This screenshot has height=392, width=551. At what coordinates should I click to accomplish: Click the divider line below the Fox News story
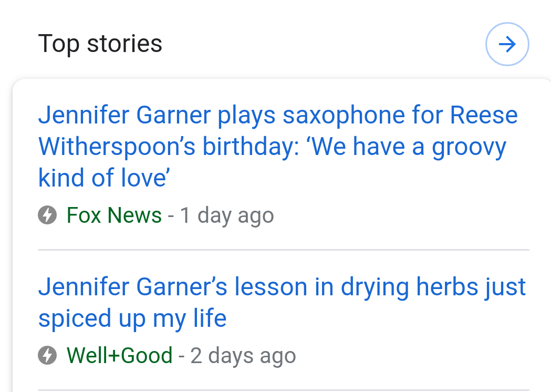pos(284,250)
